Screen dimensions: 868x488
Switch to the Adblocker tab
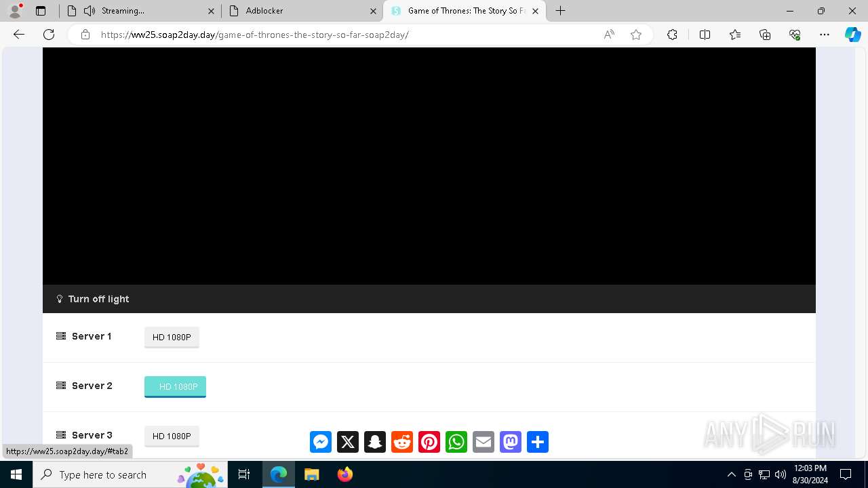[x=302, y=11]
